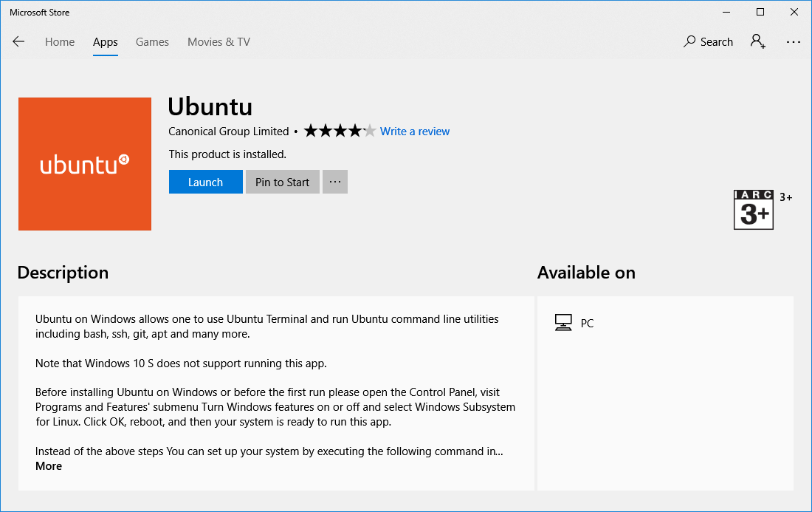This screenshot has height=512, width=812.
Task: Go to the Home tab
Action: pyautogui.click(x=59, y=42)
